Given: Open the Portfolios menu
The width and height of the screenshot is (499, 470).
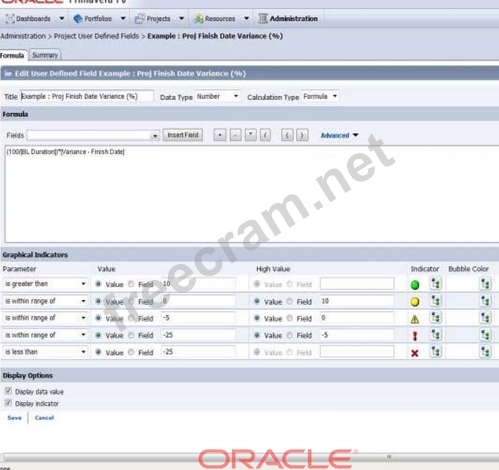Looking at the screenshot, I should 98,19.
